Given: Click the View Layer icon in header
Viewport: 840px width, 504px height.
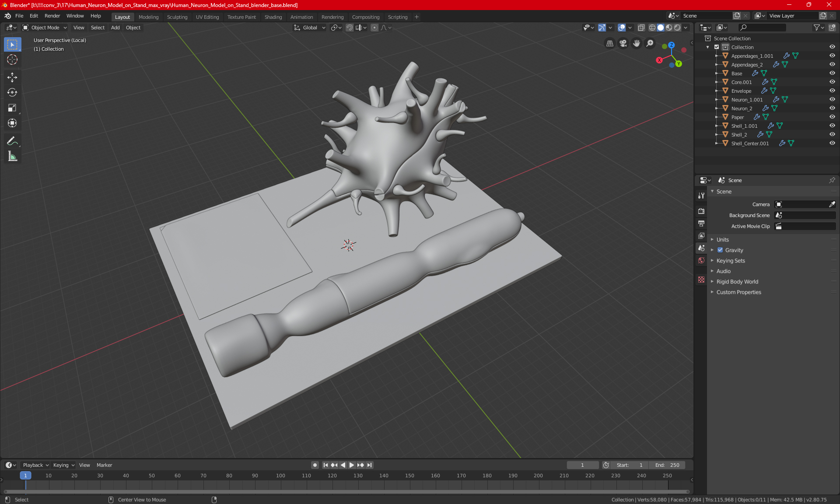Looking at the screenshot, I should point(756,16).
